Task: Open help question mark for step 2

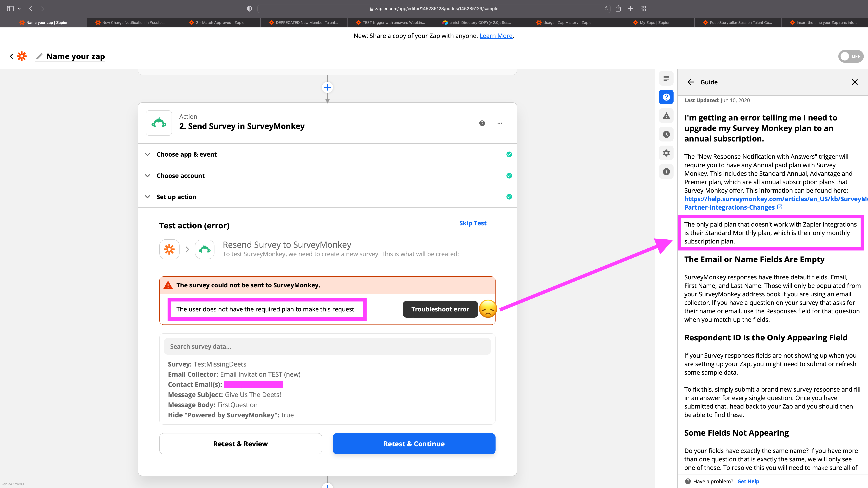Action: (x=482, y=123)
